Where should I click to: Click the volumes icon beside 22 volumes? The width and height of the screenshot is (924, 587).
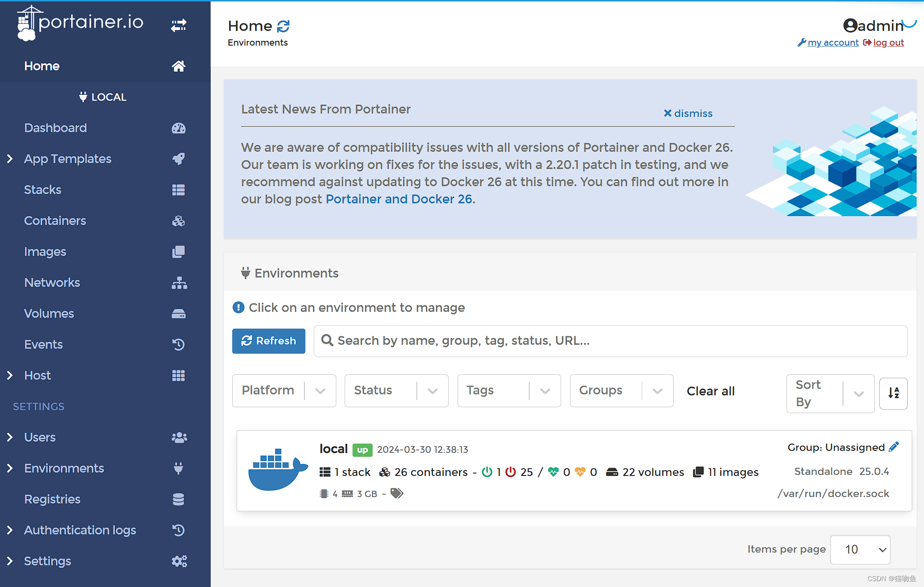612,472
